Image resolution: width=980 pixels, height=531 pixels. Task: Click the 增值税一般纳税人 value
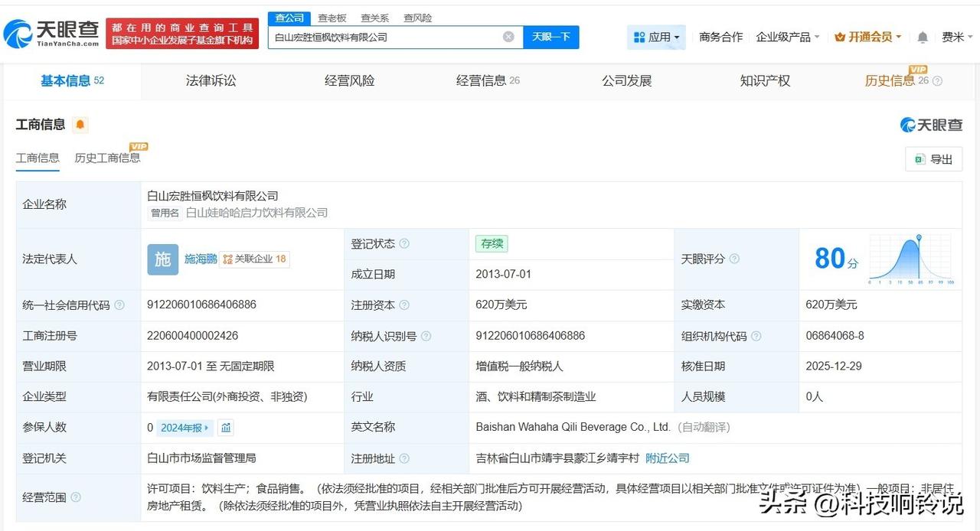pyautogui.click(x=519, y=366)
